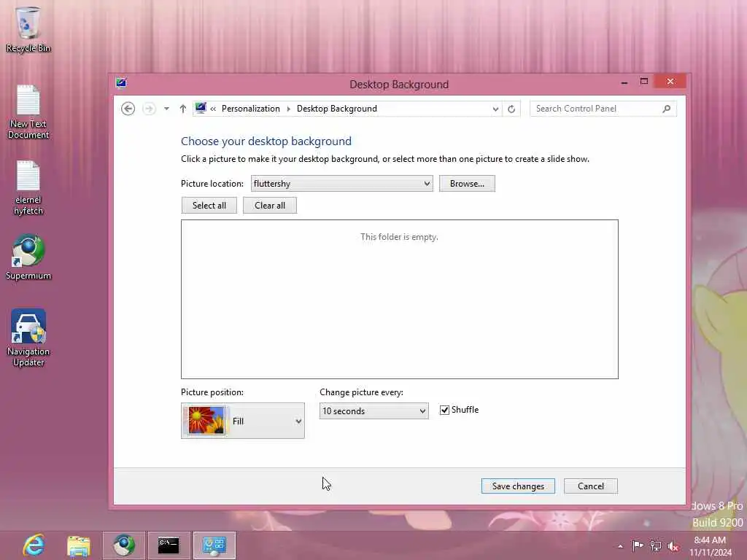Click the muted volume tray icon

point(673,546)
